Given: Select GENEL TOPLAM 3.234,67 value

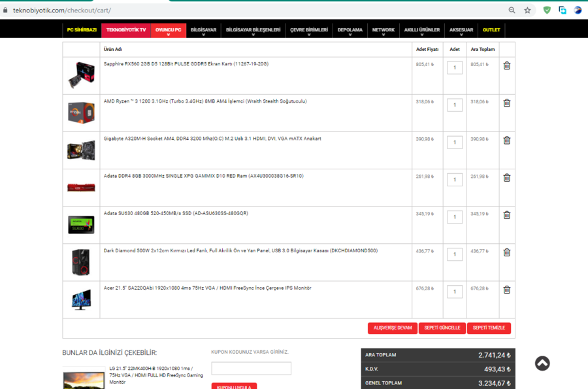Looking at the screenshot, I should [x=495, y=383].
